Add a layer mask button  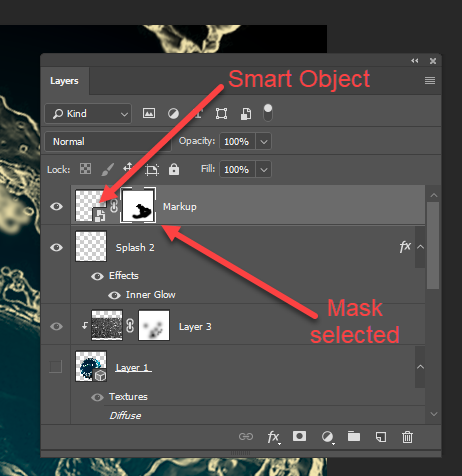(x=299, y=436)
